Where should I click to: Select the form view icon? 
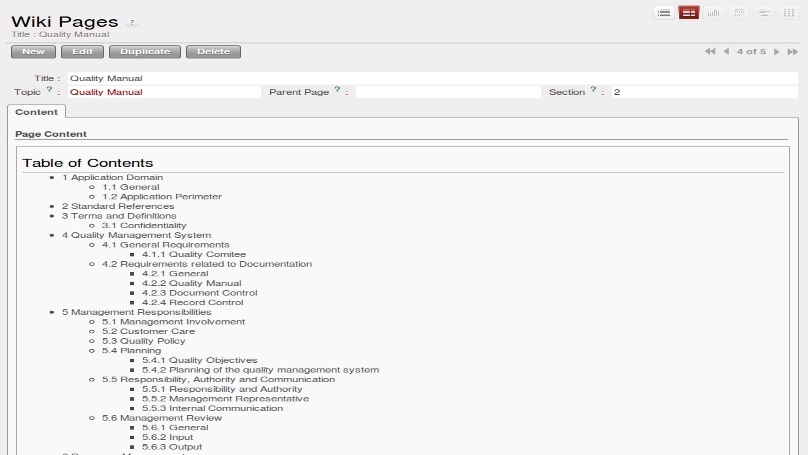(x=689, y=12)
